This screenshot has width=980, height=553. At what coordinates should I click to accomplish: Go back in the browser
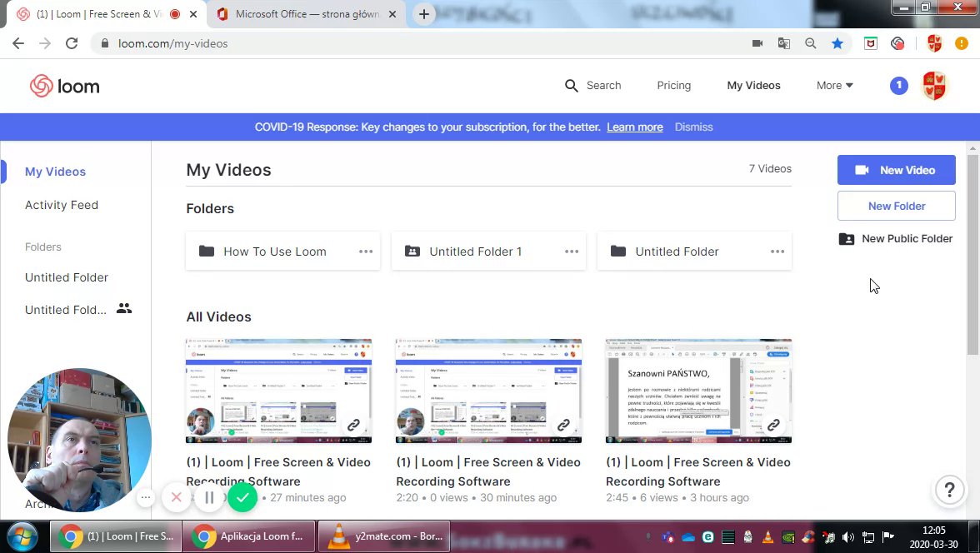point(18,43)
